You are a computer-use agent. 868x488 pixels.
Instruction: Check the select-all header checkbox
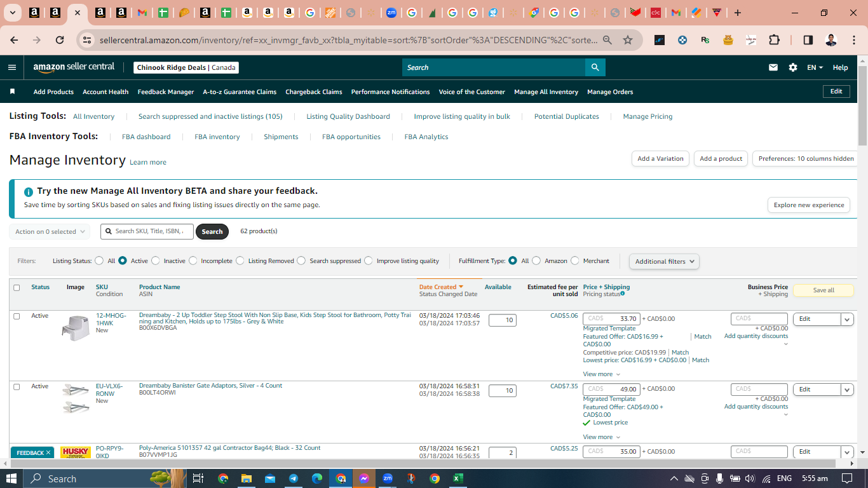coord(17,288)
